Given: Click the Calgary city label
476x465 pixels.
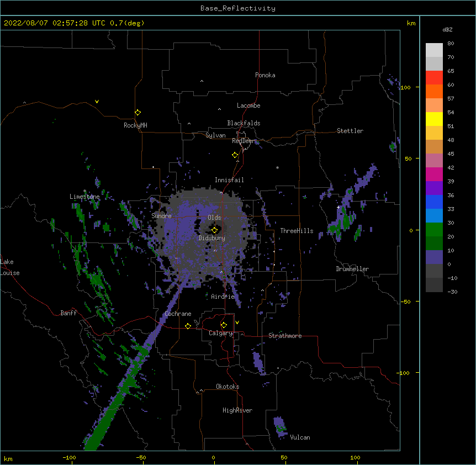Looking at the screenshot, I should pos(221,333).
